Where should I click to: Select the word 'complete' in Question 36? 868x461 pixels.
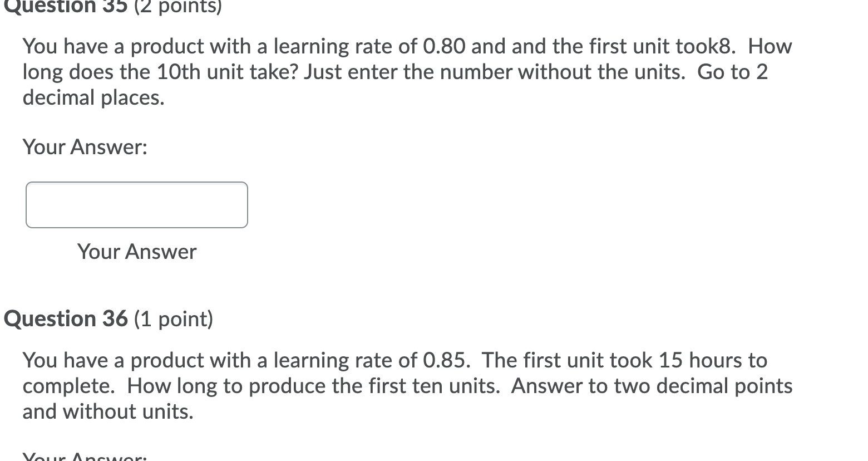65,385
